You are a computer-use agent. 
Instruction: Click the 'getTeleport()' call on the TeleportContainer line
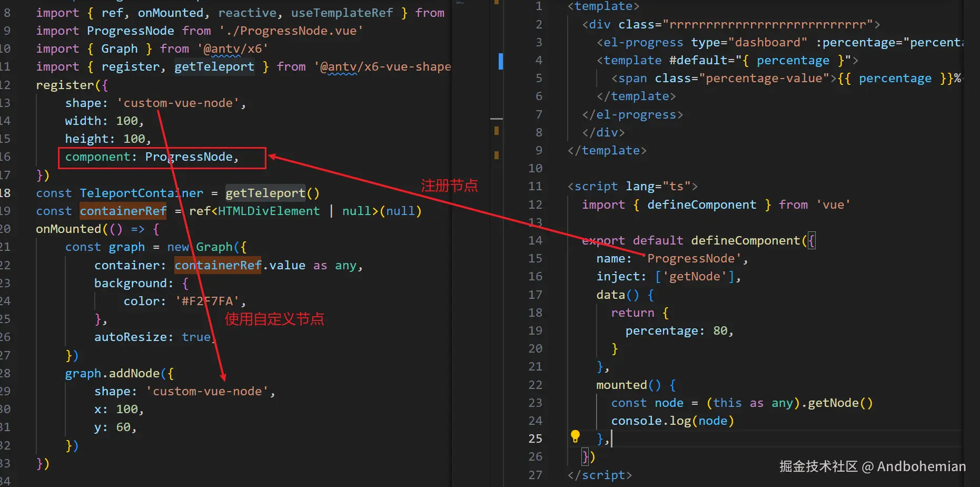tap(272, 193)
